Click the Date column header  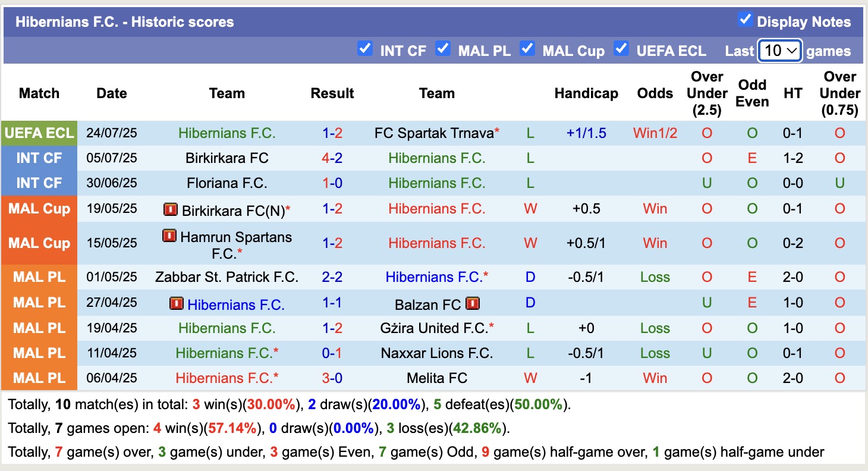pyautogui.click(x=112, y=93)
